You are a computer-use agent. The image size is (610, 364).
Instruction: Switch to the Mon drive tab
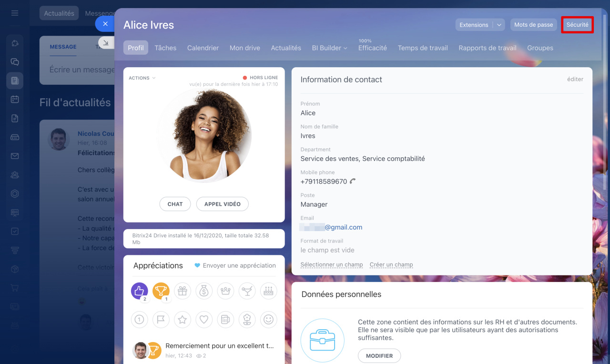point(245,48)
